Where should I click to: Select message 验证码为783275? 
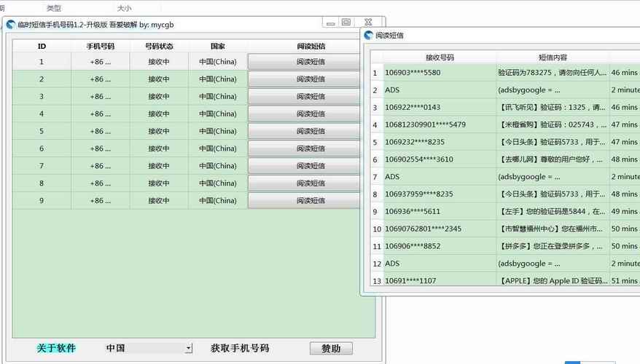tap(553, 73)
